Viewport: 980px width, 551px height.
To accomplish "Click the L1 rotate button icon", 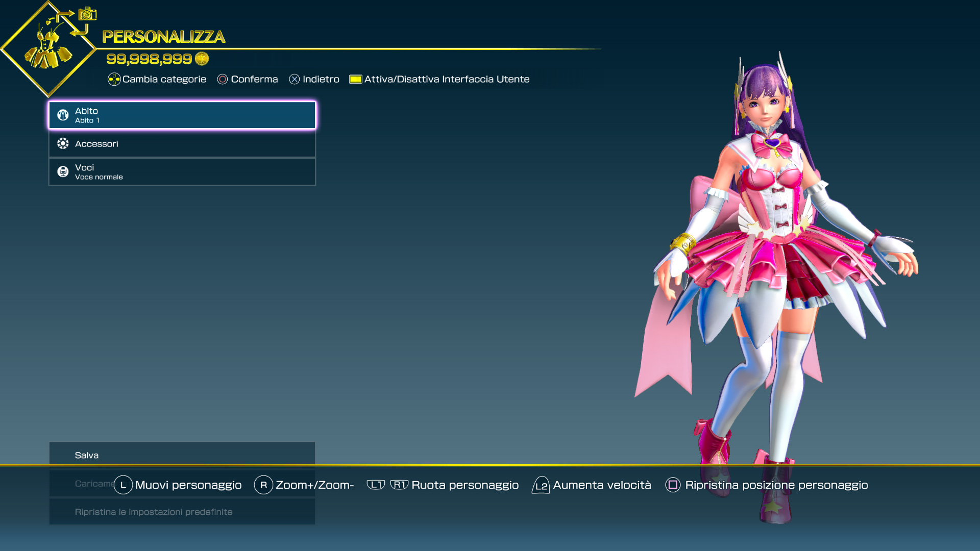I will tap(376, 485).
